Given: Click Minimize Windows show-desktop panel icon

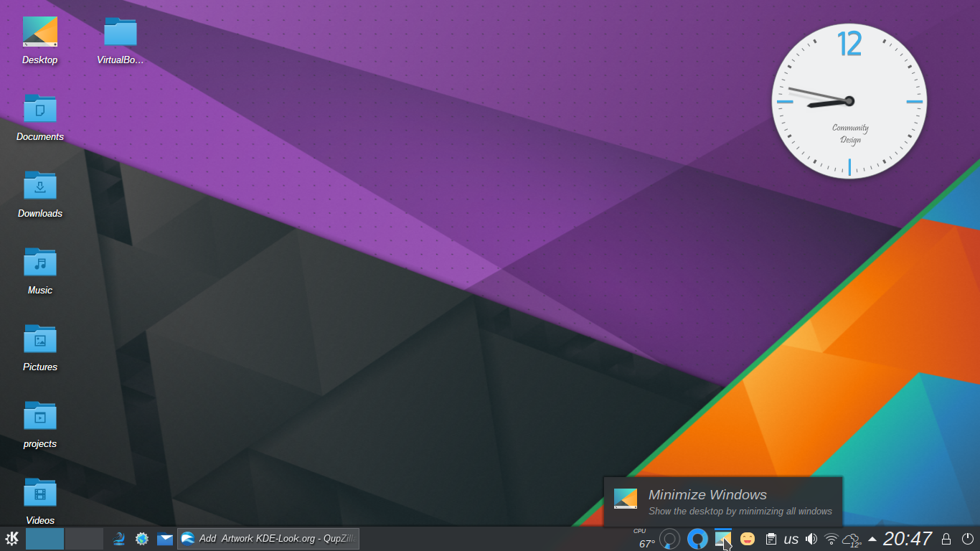Looking at the screenshot, I should click(723, 539).
